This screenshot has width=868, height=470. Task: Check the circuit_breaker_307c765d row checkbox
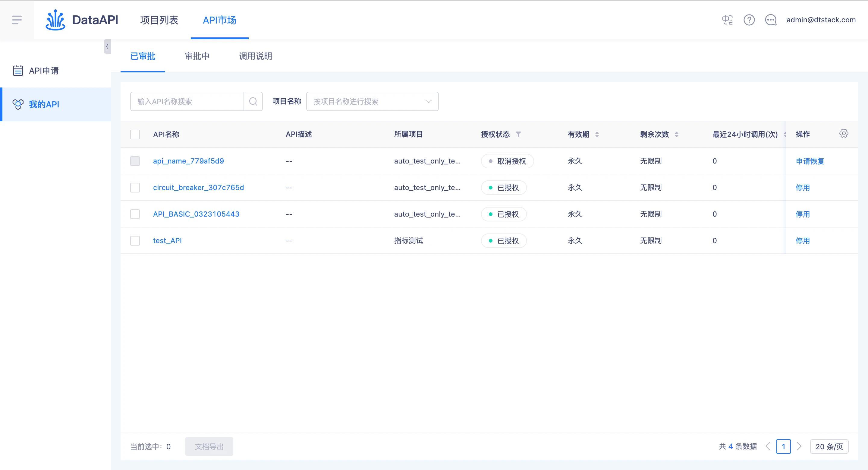click(135, 187)
